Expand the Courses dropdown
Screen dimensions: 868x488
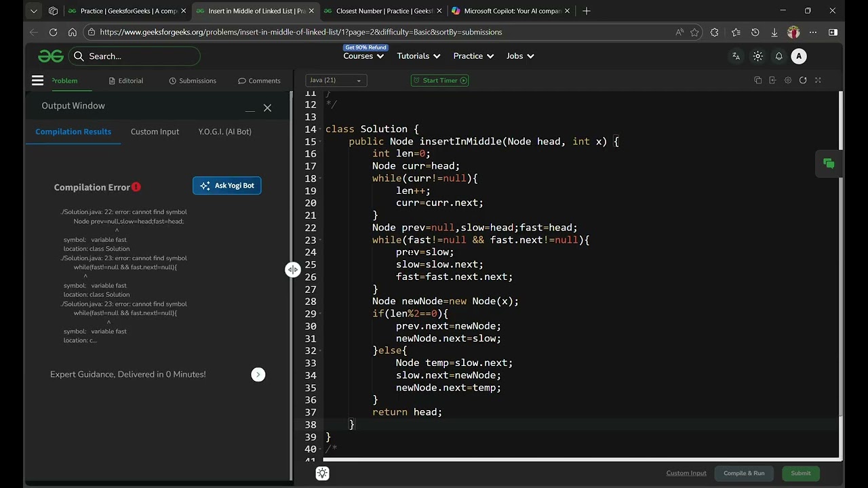point(363,56)
